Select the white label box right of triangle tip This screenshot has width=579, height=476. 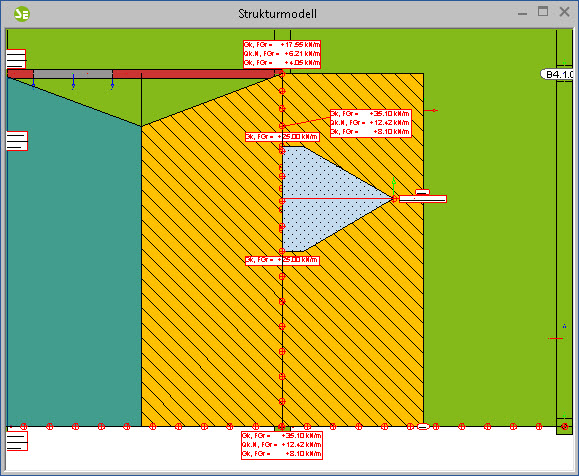point(423,199)
